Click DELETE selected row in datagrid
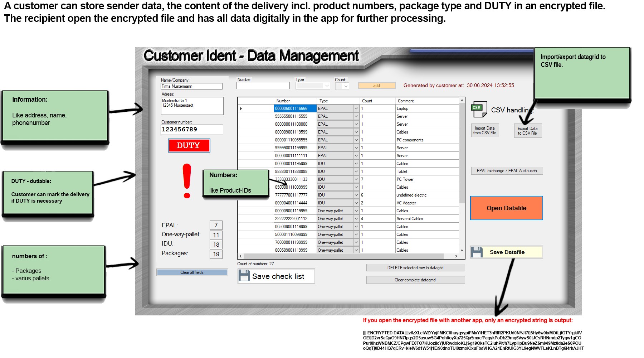 (x=415, y=268)
